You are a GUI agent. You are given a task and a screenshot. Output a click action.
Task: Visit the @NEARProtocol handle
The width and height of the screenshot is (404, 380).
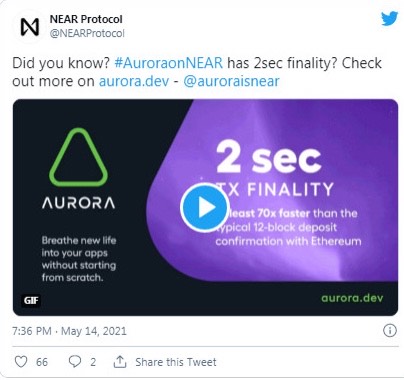[87, 33]
